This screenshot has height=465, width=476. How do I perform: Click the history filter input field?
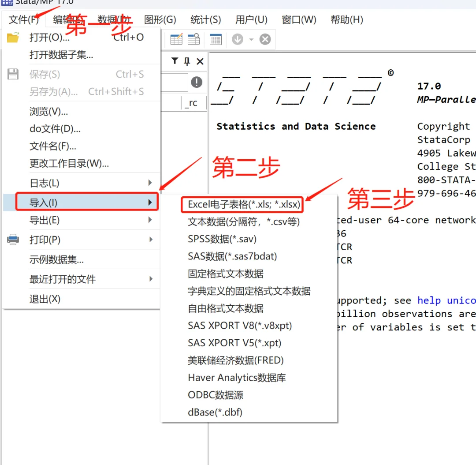click(174, 82)
